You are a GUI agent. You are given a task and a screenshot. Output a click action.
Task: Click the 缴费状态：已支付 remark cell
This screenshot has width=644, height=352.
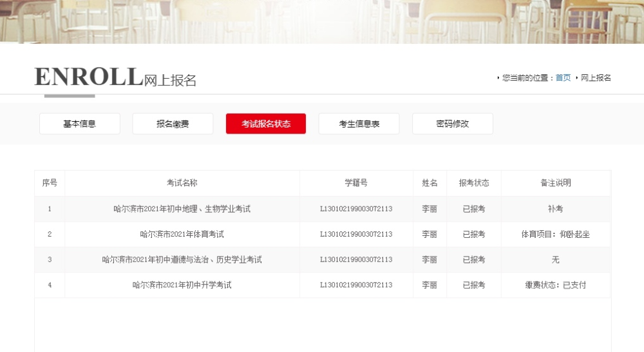(x=556, y=285)
